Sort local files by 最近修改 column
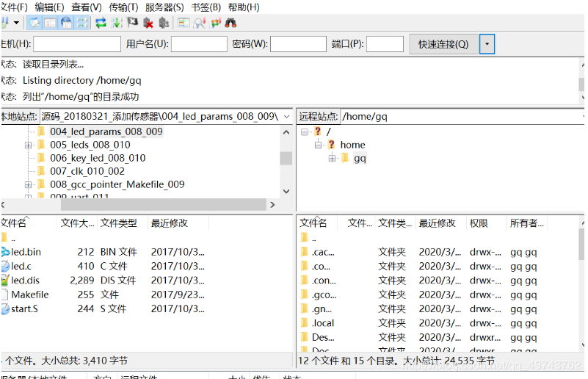 pyautogui.click(x=178, y=223)
